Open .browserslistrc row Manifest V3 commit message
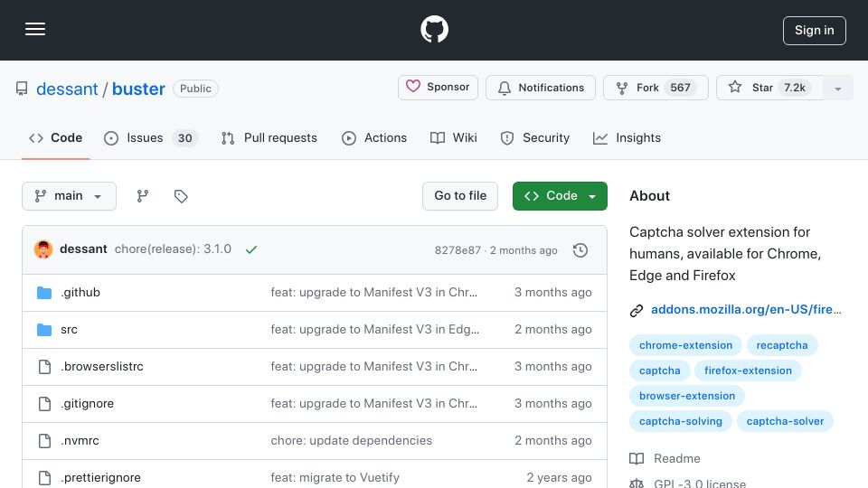This screenshot has height=488, width=868. pyautogui.click(x=373, y=366)
